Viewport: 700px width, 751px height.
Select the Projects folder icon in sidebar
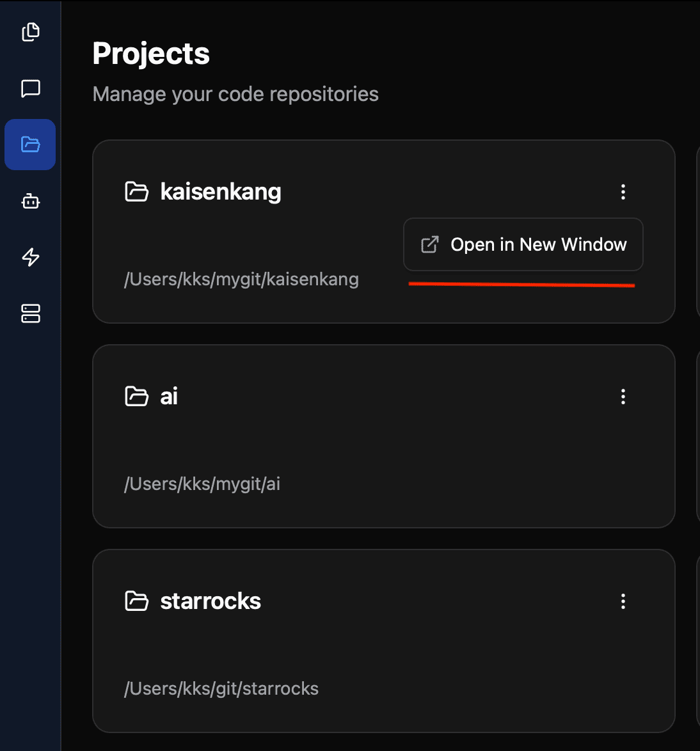pyautogui.click(x=30, y=145)
